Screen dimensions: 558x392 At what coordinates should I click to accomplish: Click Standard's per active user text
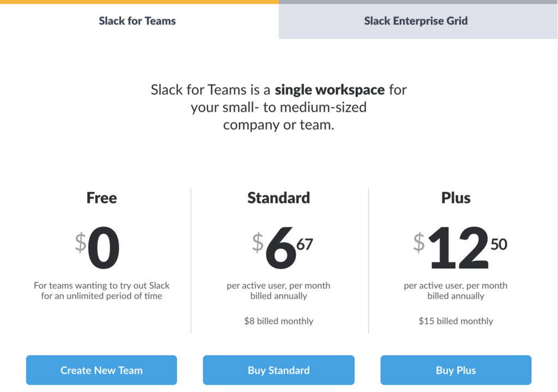pos(278,290)
